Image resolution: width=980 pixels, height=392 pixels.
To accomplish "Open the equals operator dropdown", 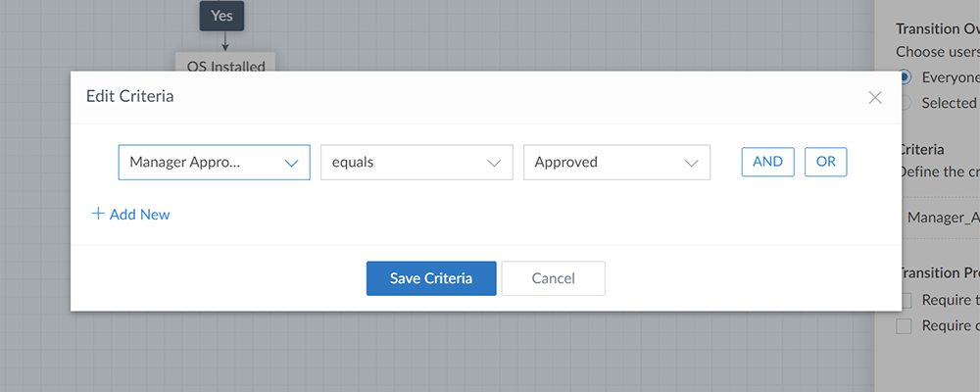I will [416, 163].
